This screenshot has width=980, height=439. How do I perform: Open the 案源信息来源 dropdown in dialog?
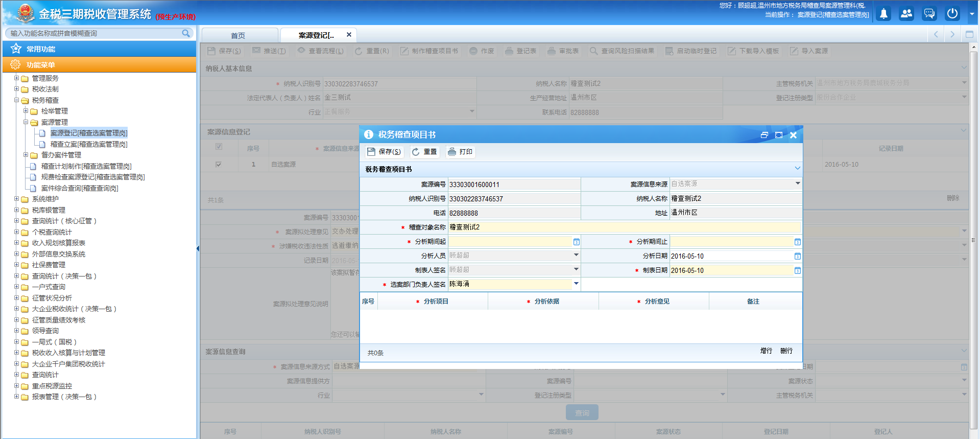pyautogui.click(x=798, y=183)
